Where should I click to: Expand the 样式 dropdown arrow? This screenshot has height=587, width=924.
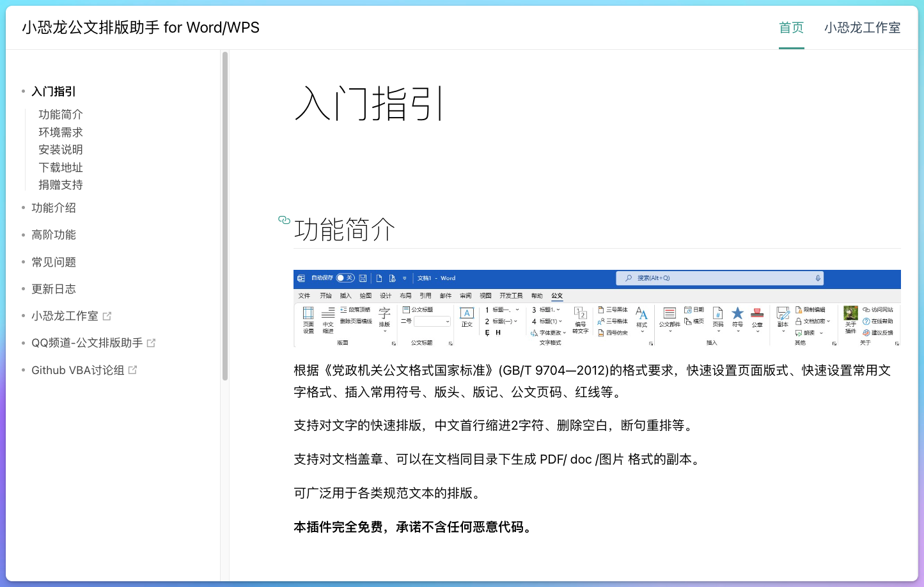[x=642, y=331]
